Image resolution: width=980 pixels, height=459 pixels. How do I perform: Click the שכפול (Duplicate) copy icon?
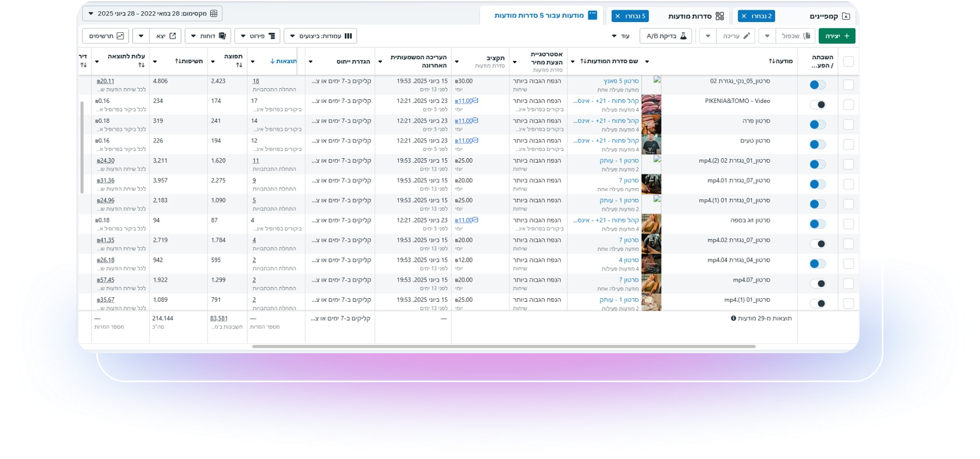tap(807, 36)
